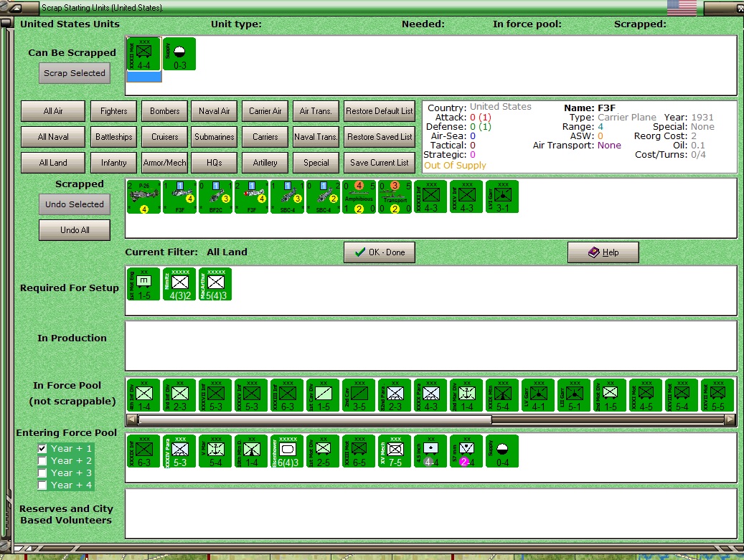
Task: Filter by Fighters
Action: pyautogui.click(x=114, y=111)
